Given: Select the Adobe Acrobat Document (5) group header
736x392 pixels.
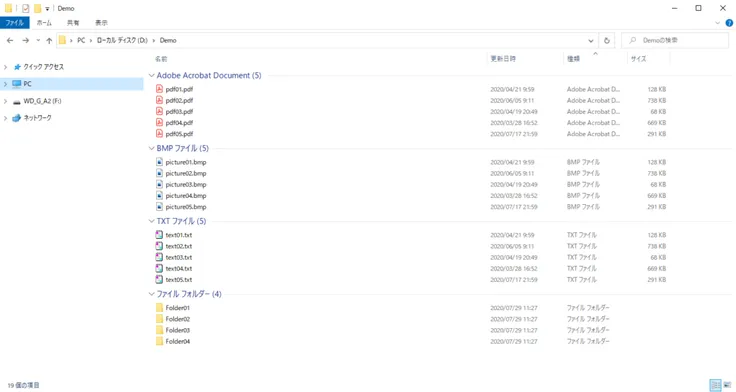Looking at the screenshot, I should pos(209,76).
